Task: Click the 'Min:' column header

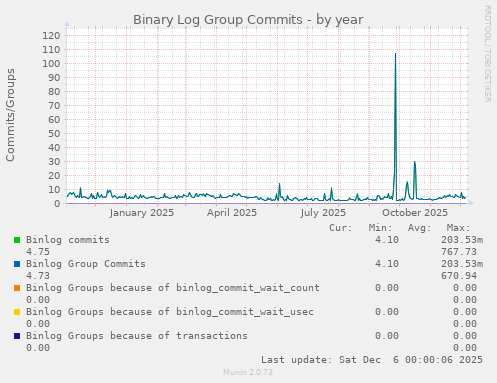Action: click(380, 228)
